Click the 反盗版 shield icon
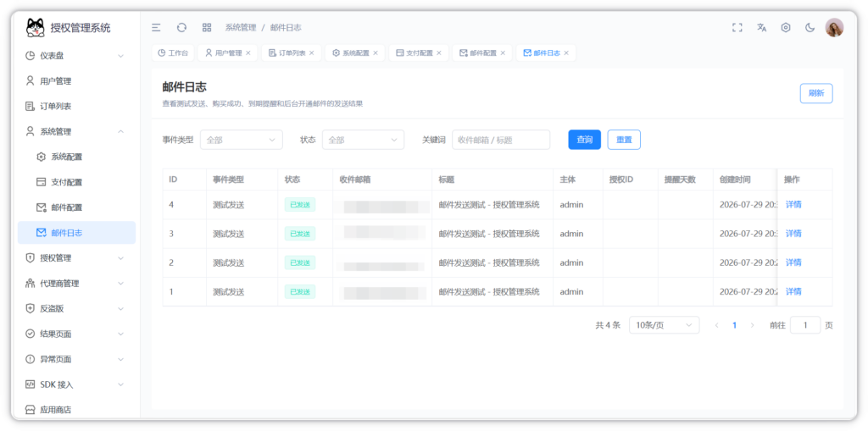Screen dimensions: 868x431 tap(31, 309)
